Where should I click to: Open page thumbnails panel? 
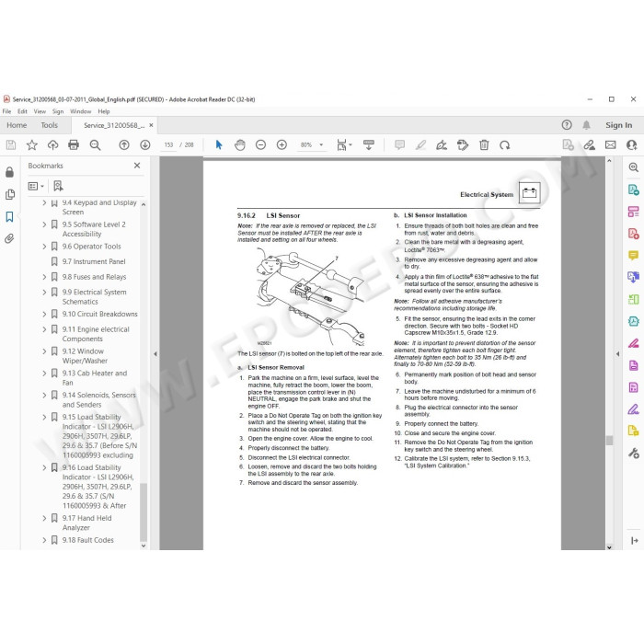click(10, 194)
